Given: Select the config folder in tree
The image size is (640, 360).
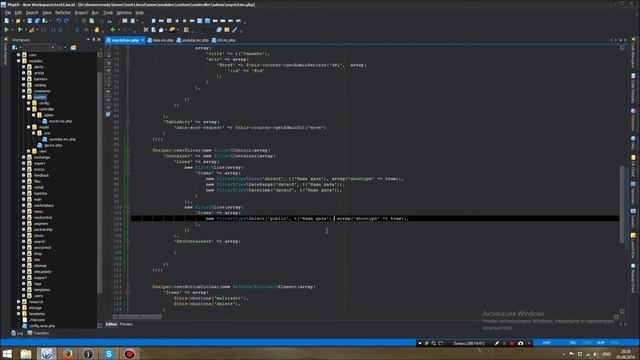Looking at the screenshot, I should point(44,103).
